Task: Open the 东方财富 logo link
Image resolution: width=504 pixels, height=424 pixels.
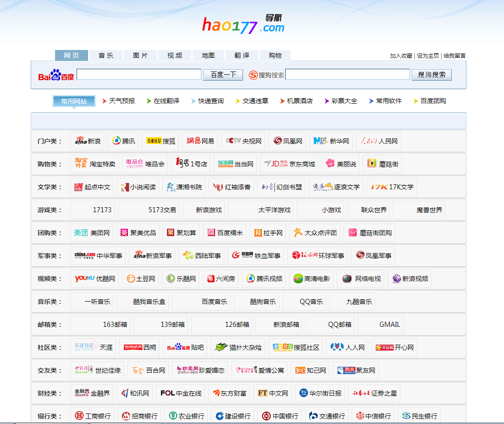Action: click(x=216, y=392)
